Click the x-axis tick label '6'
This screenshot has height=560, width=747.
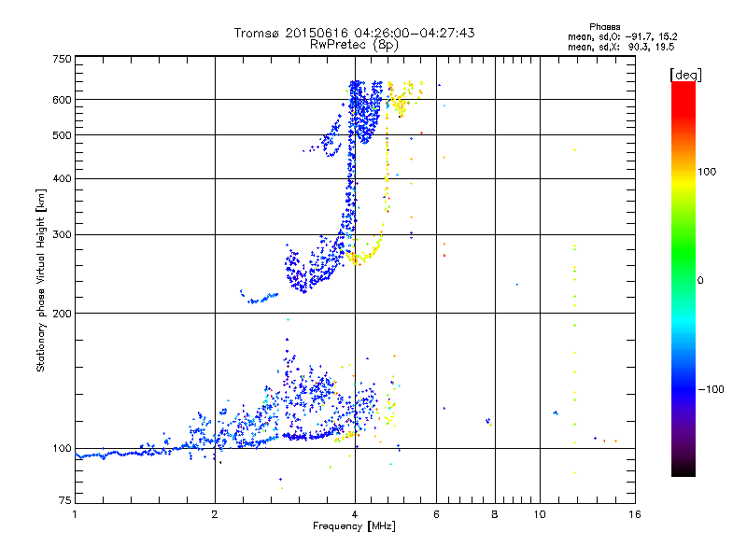click(x=436, y=514)
